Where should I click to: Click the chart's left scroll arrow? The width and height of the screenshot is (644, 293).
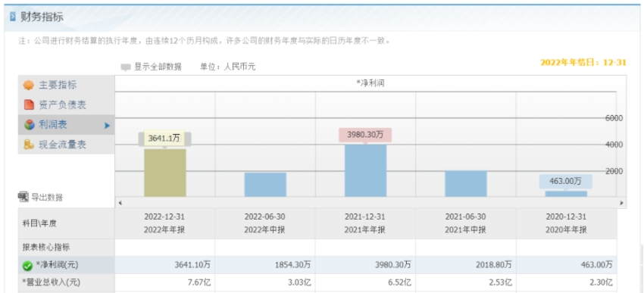[x=120, y=203]
